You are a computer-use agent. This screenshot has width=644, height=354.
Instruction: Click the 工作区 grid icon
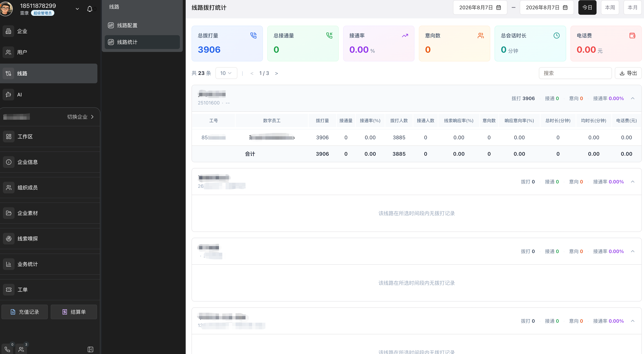click(x=9, y=136)
